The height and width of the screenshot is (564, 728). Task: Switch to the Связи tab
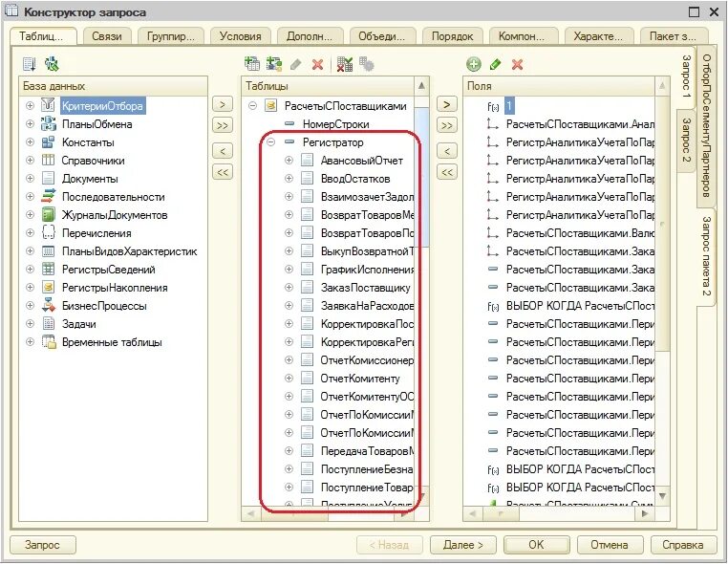[x=107, y=36]
